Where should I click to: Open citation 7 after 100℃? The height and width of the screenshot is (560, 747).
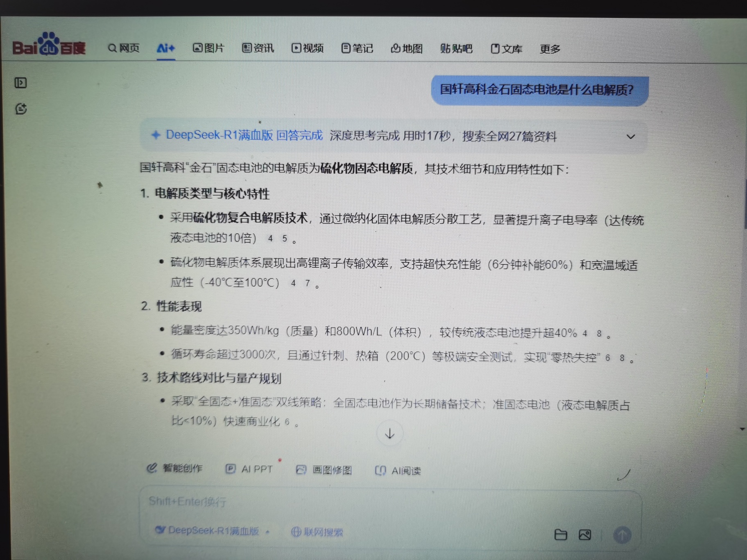coord(308,282)
